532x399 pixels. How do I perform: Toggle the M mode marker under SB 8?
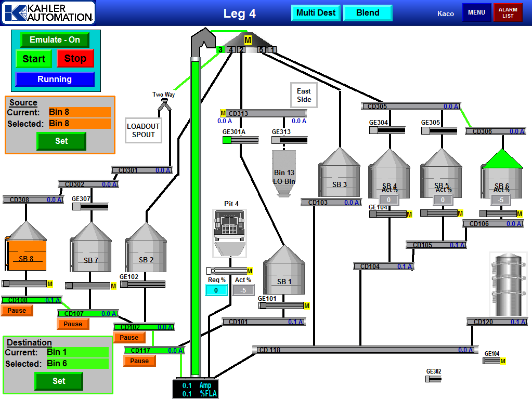[50, 284]
